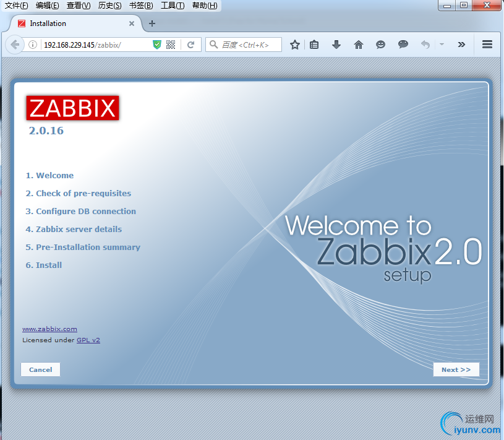
Task: Click step 2. Check of pre-requisites
Action: click(x=79, y=193)
